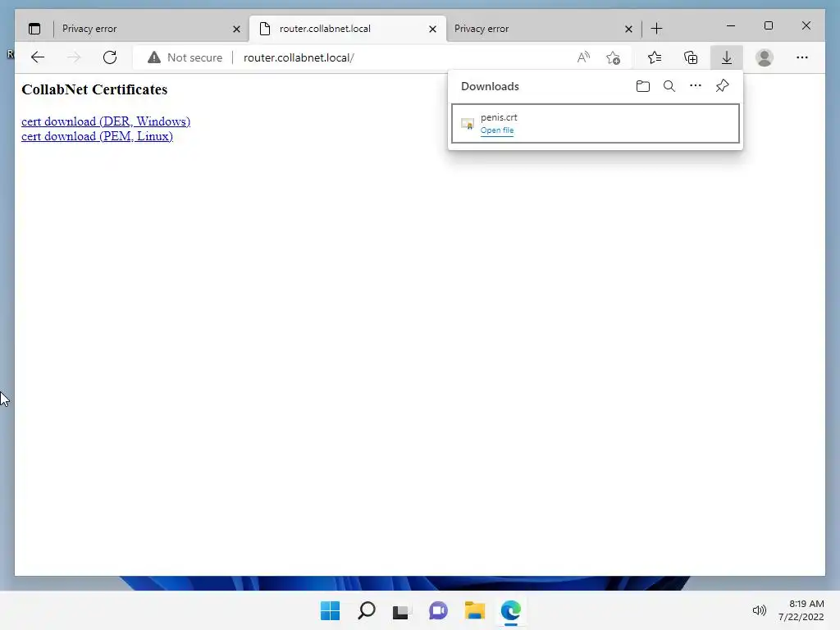Switch to the rightmost Privacy error tab
Screen dimensions: 840x630
(x=543, y=29)
